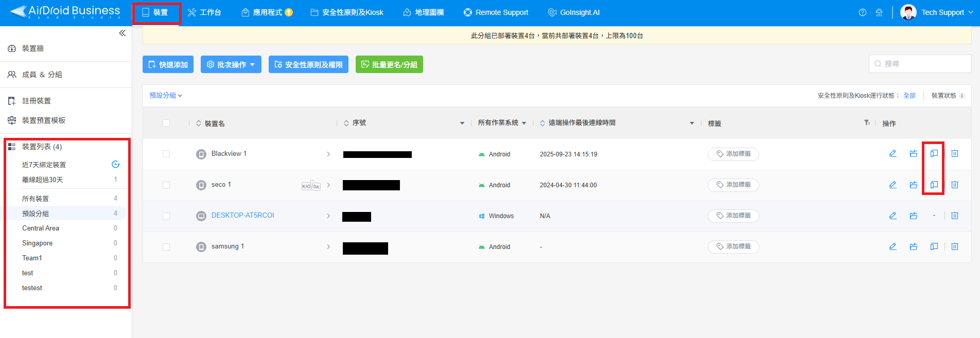Delete the samsung 1 device
980x338 pixels.
955,246
